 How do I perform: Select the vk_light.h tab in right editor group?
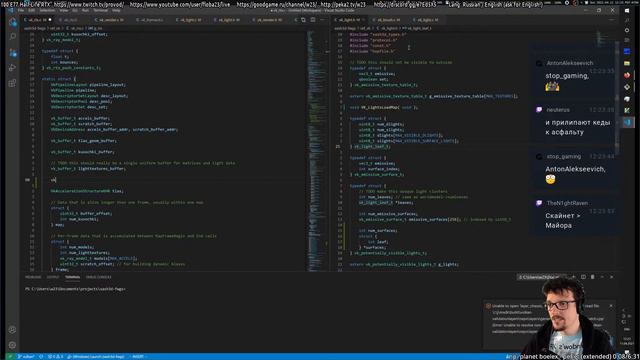(348, 20)
